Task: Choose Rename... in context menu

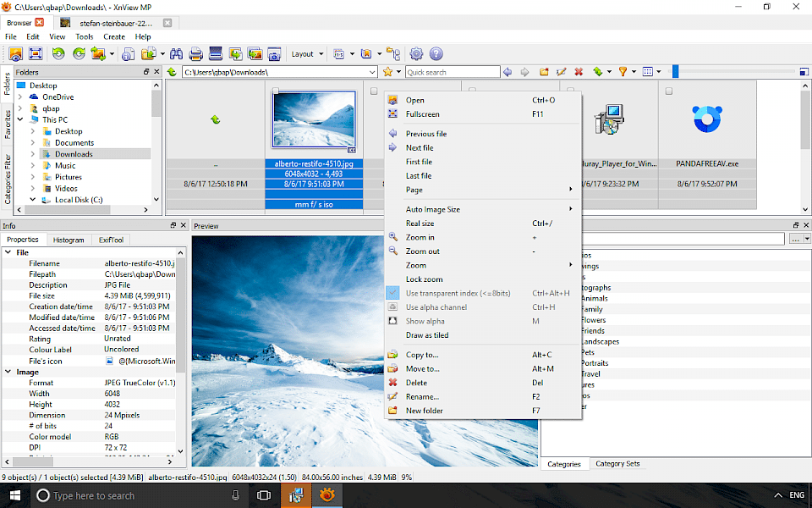Action: [x=482, y=396]
